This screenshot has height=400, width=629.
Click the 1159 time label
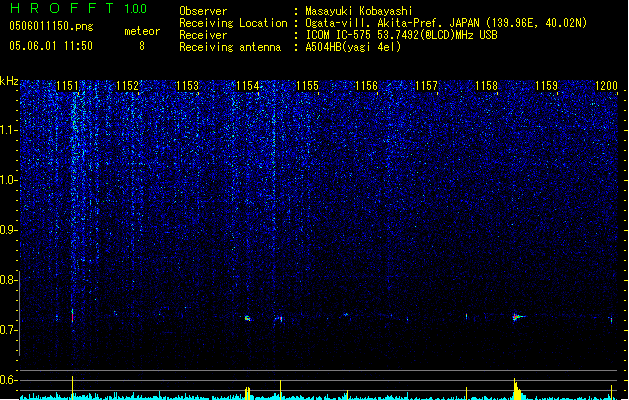click(x=546, y=86)
